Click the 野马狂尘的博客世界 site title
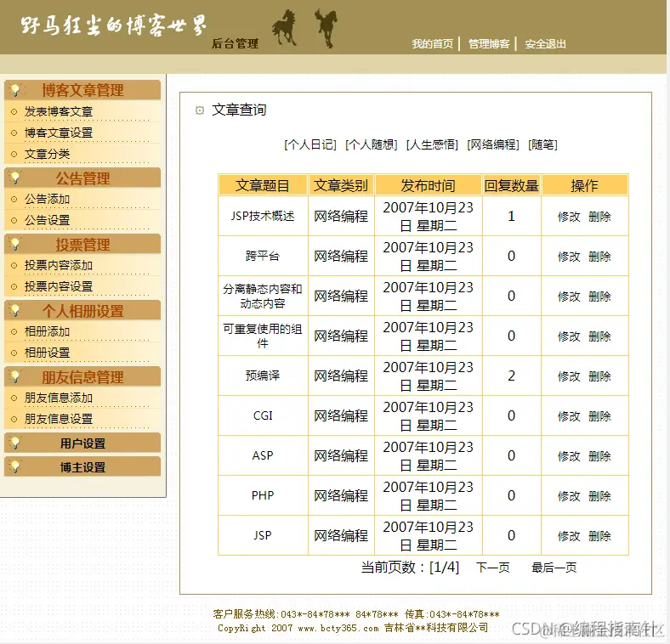This screenshot has height=644, width=670. coord(114,25)
